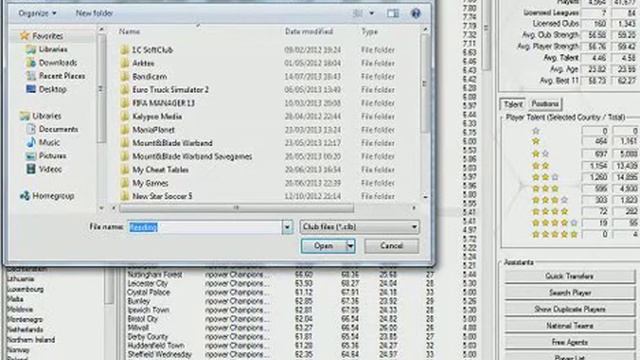This screenshot has width=640, height=360.
Task: Click the Pictures library icon
Action: point(31,156)
